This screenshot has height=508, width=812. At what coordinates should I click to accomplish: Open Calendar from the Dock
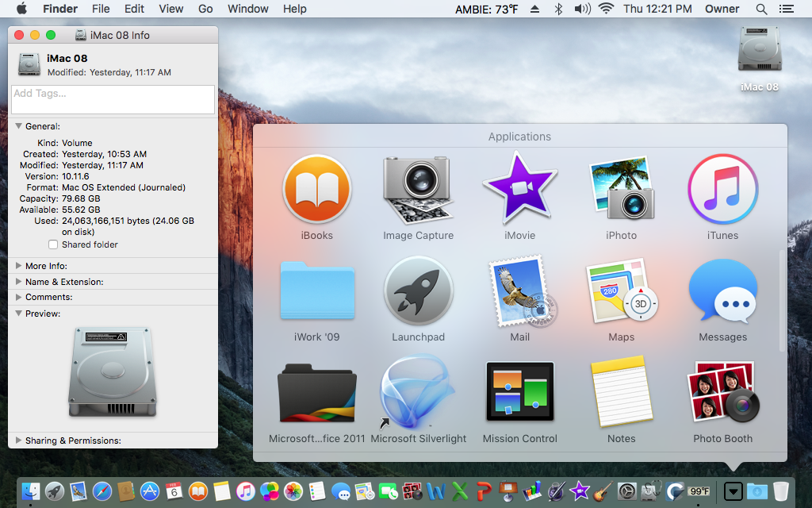(x=174, y=491)
